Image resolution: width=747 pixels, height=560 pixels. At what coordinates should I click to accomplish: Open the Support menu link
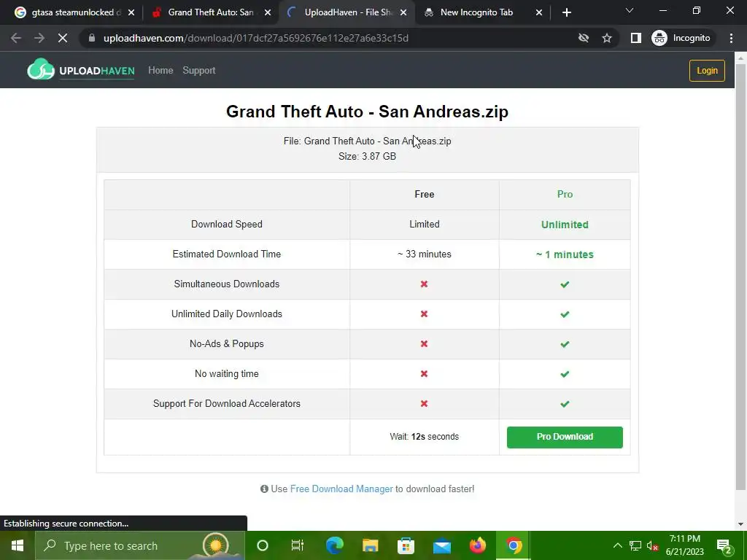pyautogui.click(x=199, y=71)
